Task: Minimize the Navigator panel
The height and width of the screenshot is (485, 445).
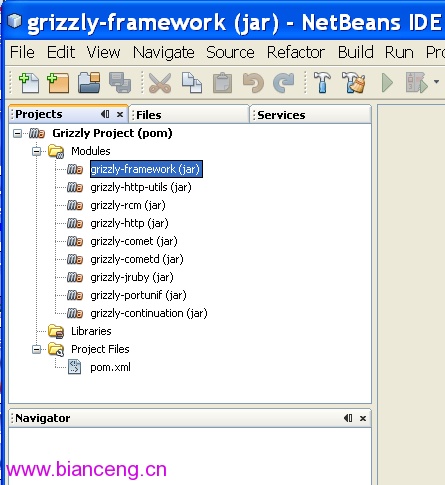Action: click(x=348, y=418)
